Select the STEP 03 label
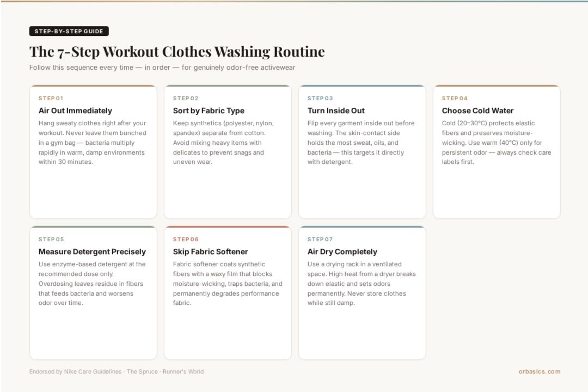 coord(320,99)
